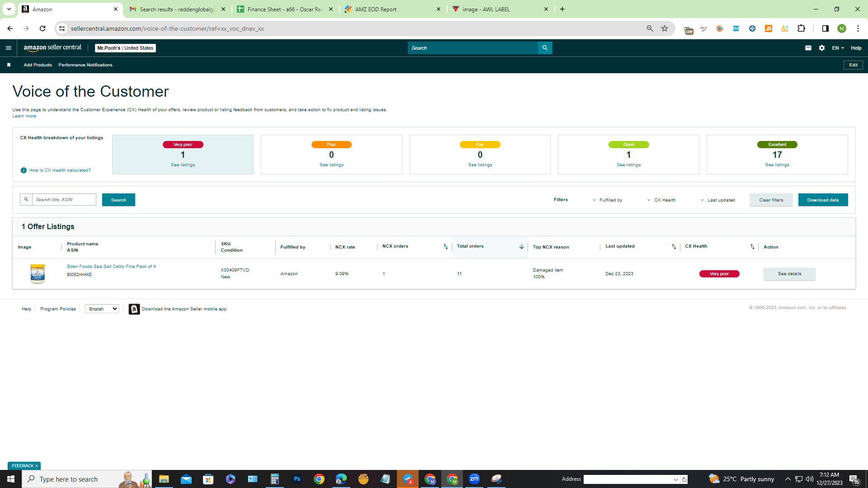Sort by Total orders arrow
This screenshot has width=868, height=488.
[x=521, y=247]
